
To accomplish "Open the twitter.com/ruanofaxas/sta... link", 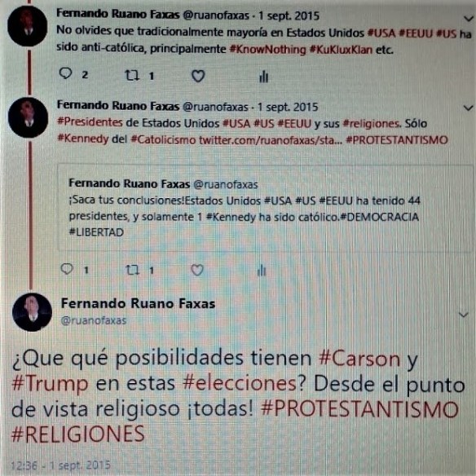I will pyautogui.click(x=271, y=140).
